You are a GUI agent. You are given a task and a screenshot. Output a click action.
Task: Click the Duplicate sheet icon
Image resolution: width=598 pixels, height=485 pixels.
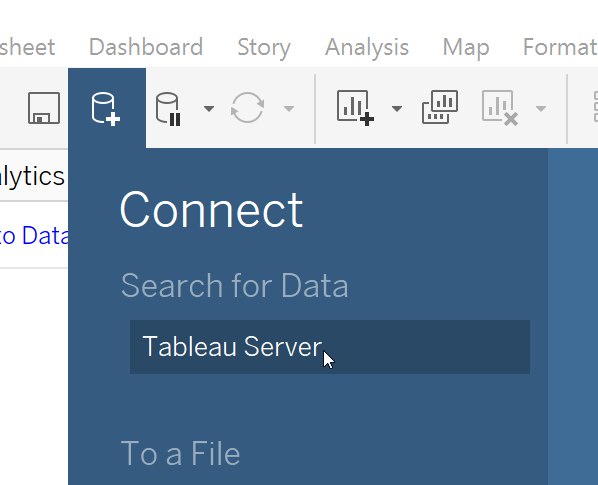point(440,107)
